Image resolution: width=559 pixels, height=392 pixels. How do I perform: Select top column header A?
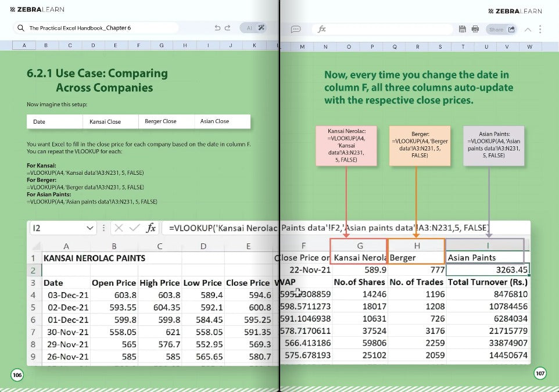click(24, 45)
